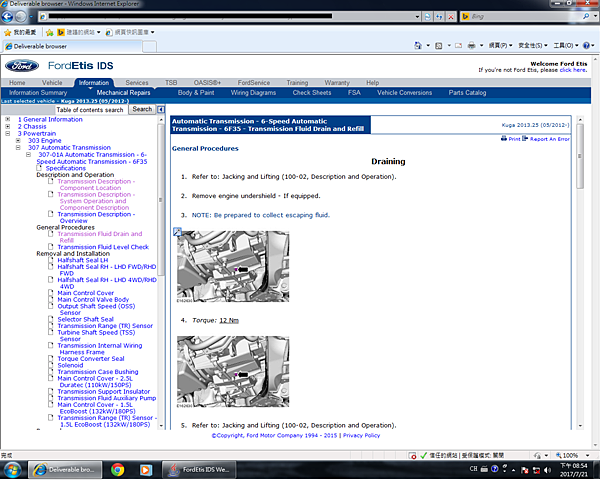
Task: Switch to Home tab
Action: 17,83
